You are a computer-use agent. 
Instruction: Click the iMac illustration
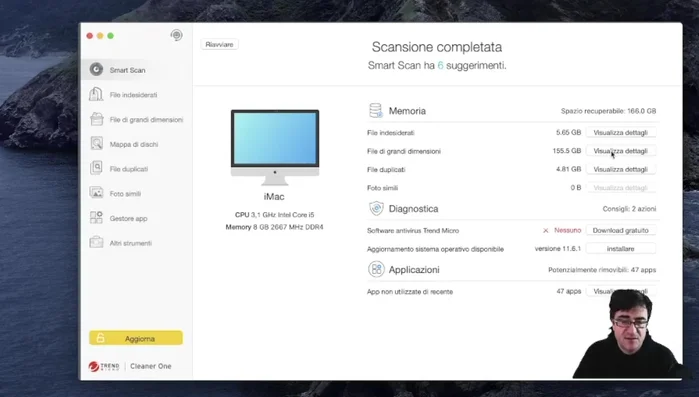(x=275, y=147)
